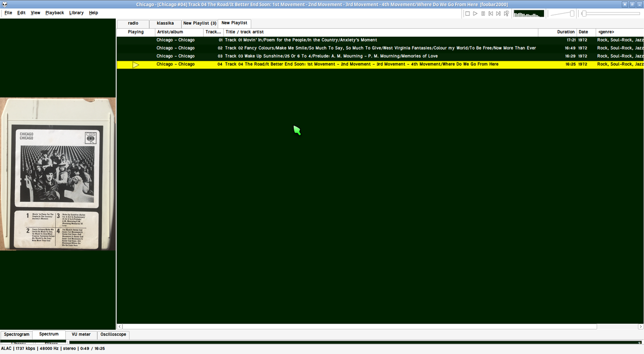Skip to the next track button
The height and width of the screenshot is (354, 644).
[499, 14]
